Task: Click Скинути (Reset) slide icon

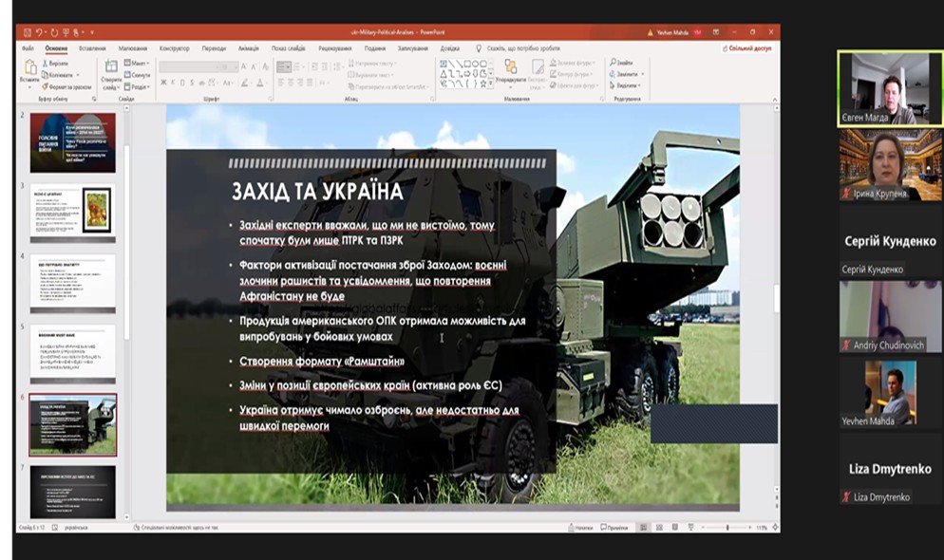Action: point(127,75)
